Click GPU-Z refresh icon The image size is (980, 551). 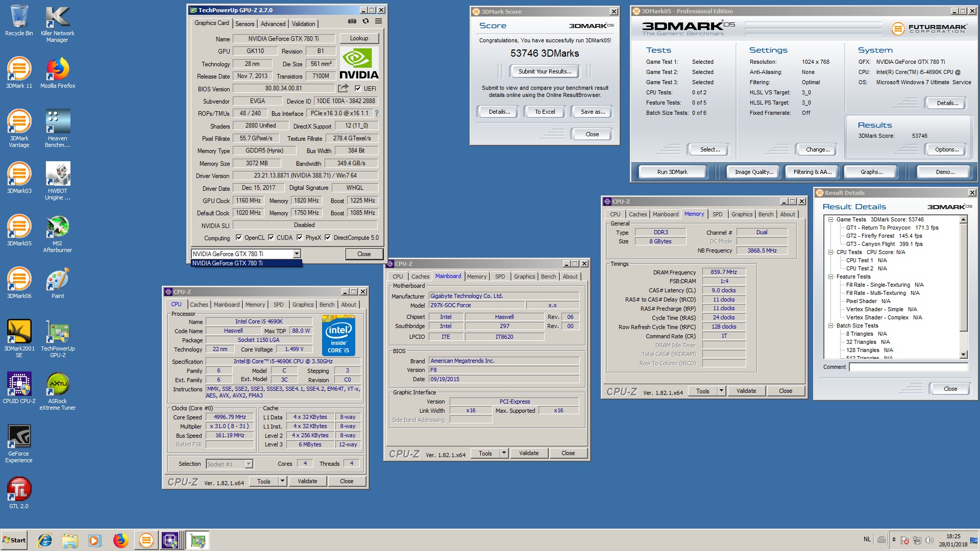[x=365, y=21]
